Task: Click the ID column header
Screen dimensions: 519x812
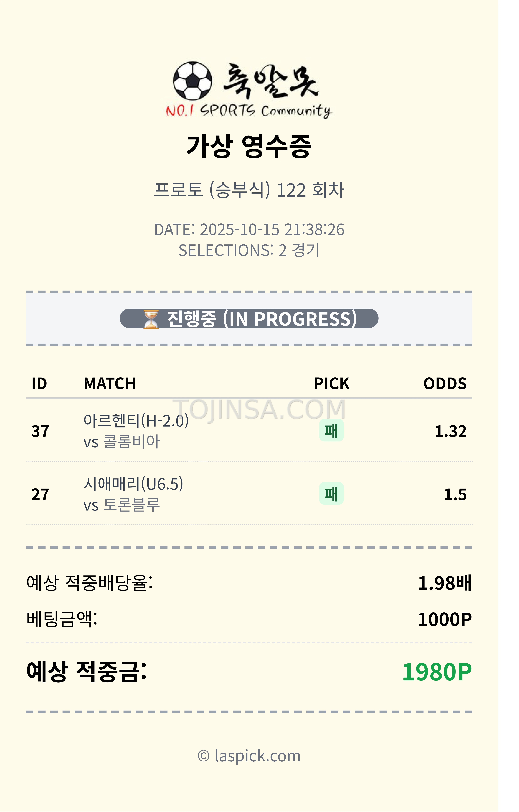Action: tap(39, 383)
